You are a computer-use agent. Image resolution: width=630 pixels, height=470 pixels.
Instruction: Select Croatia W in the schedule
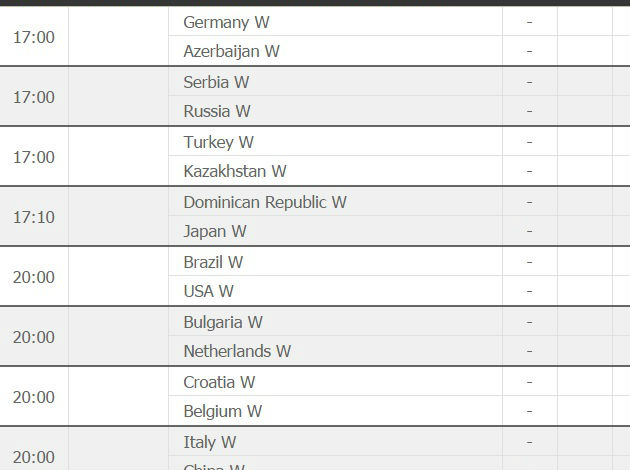[219, 382]
